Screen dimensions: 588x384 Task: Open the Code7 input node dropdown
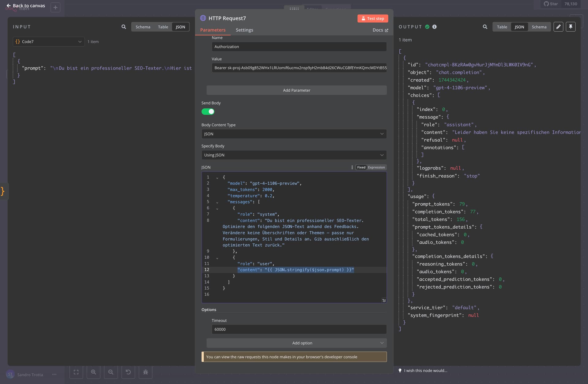[x=49, y=42]
